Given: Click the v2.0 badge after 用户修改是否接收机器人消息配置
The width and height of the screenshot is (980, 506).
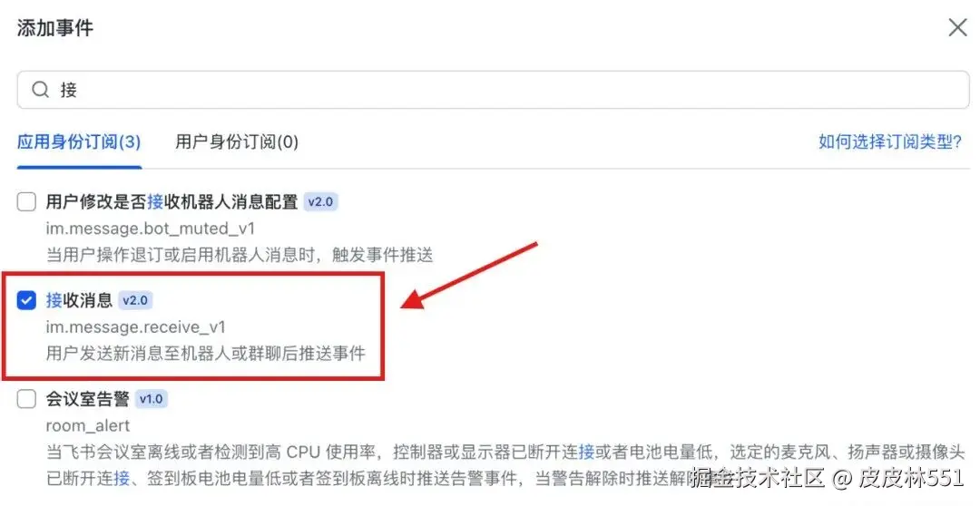Looking at the screenshot, I should pos(320,202).
